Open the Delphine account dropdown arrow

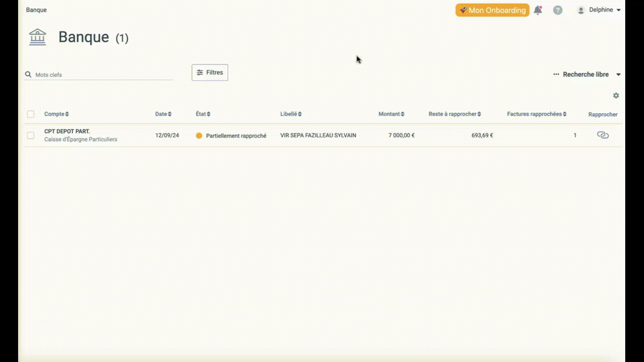(619, 10)
